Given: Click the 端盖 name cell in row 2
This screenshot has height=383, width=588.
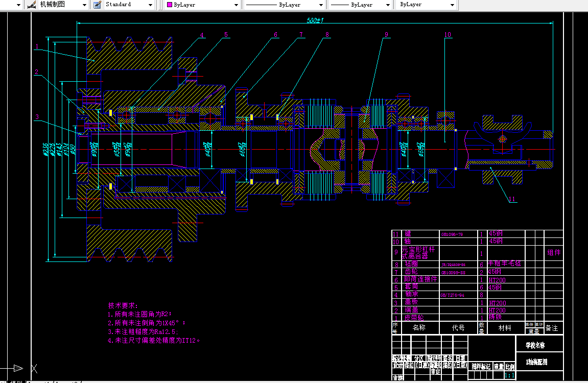Looking at the screenshot, I should click(420, 310).
